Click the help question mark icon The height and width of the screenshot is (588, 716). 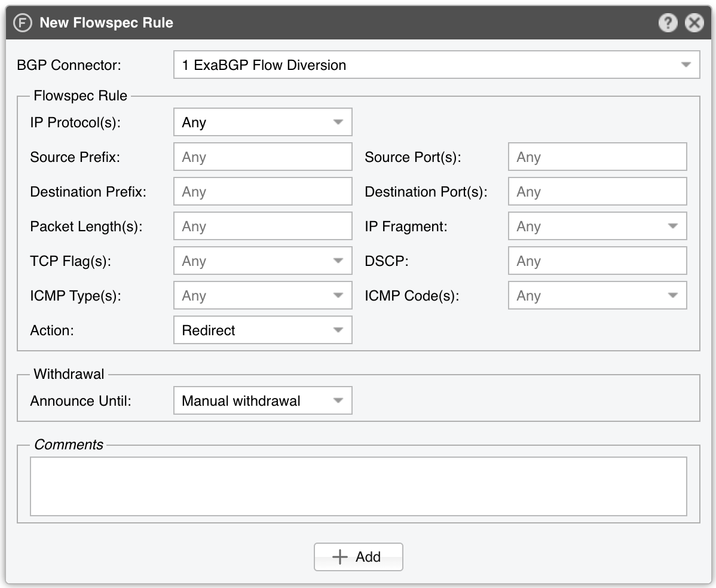668,23
